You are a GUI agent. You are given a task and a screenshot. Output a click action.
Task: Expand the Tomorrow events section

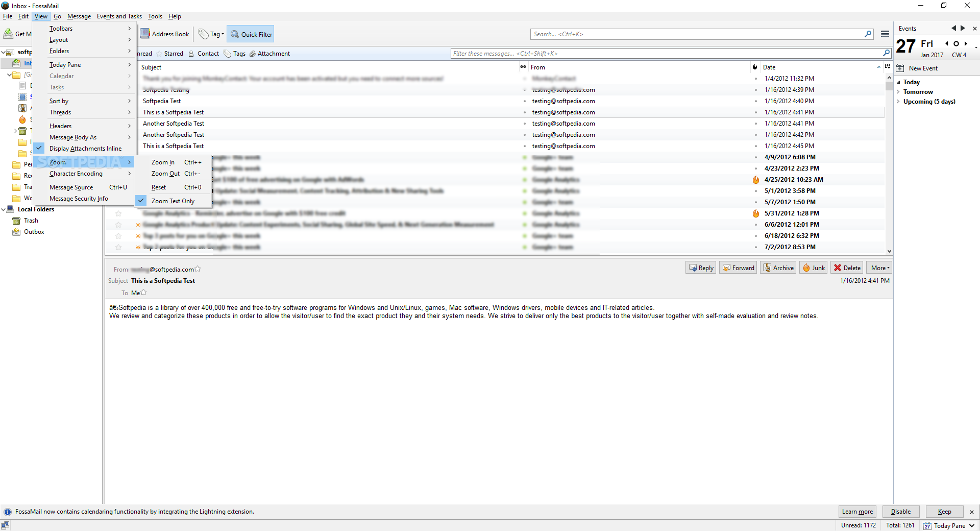pyautogui.click(x=898, y=92)
